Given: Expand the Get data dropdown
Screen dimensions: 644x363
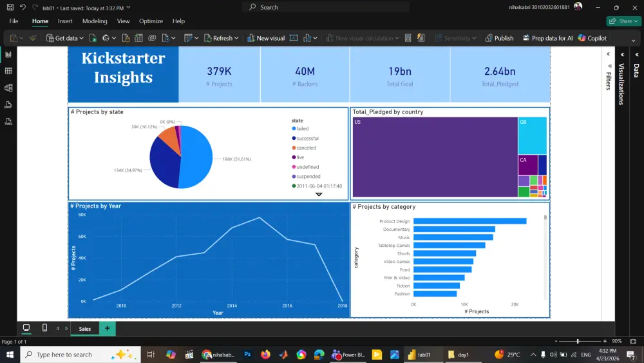Looking at the screenshot, I should [81, 38].
